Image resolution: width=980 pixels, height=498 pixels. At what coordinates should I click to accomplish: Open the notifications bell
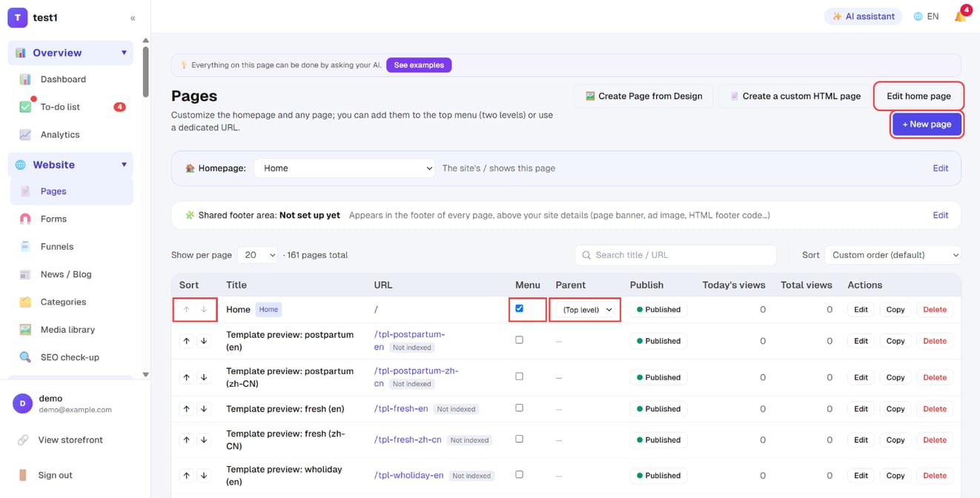coord(961,16)
